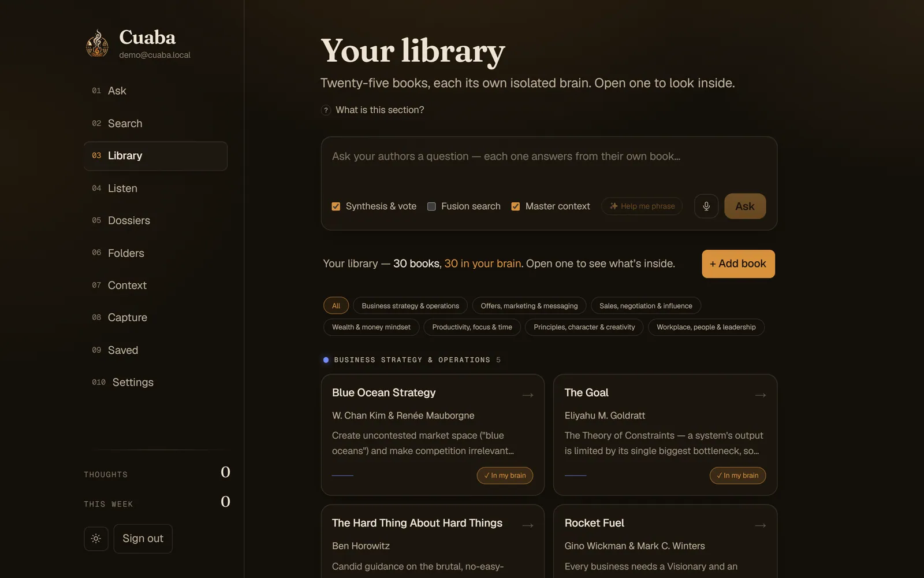Click the Cuaba flame logo icon
This screenshot has width=924, height=578.
pos(97,43)
